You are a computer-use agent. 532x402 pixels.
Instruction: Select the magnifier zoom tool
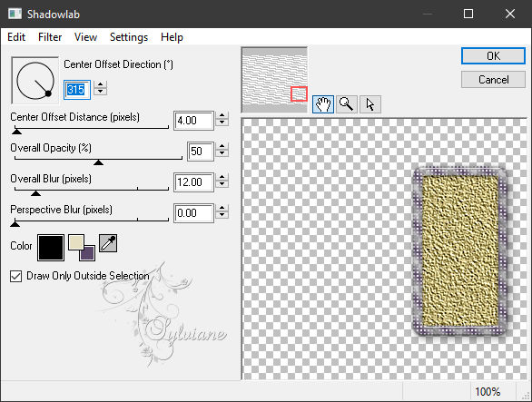(347, 104)
